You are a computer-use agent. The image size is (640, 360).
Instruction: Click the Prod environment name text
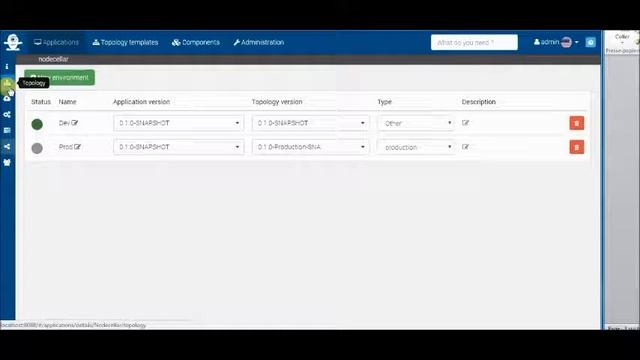click(x=66, y=147)
